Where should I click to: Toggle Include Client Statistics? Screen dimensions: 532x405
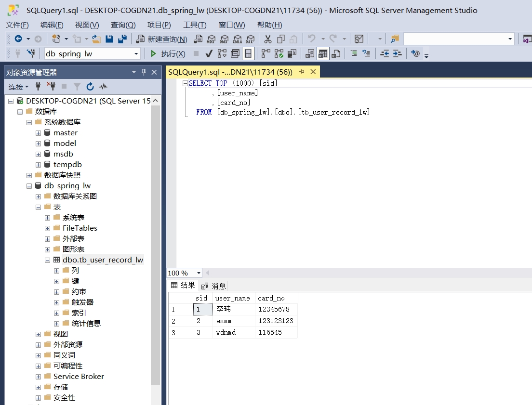coord(292,53)
